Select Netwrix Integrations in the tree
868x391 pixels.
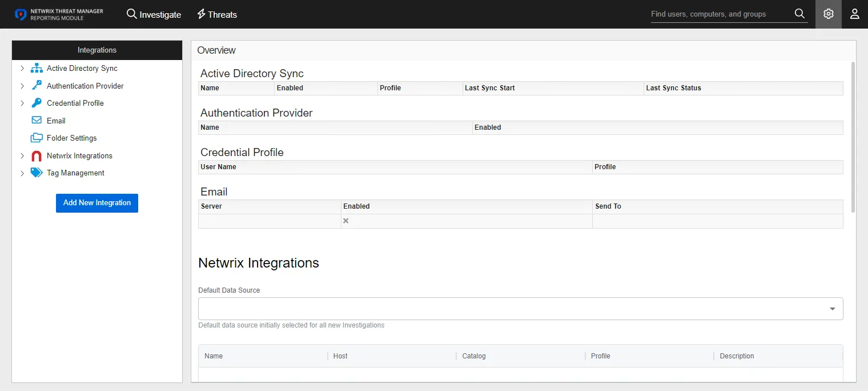79,155
